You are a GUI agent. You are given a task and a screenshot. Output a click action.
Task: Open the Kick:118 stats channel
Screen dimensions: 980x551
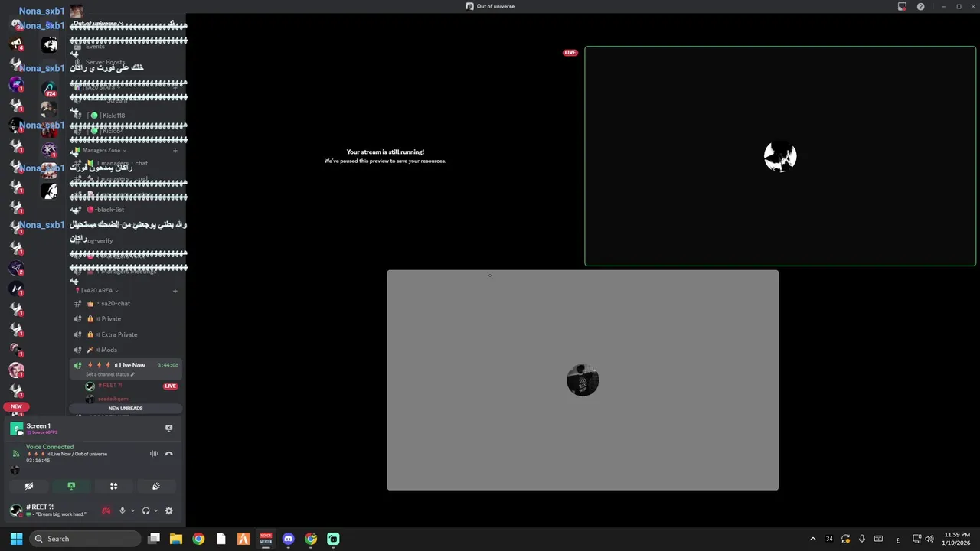126,116
